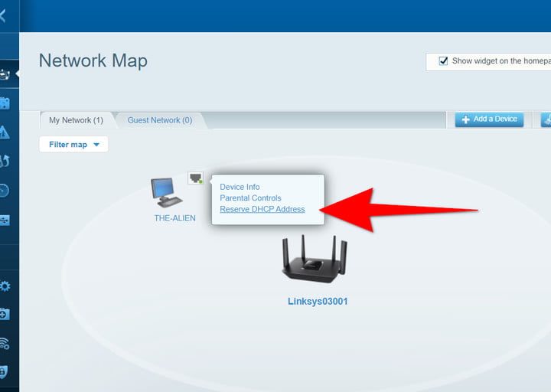Click the warning triangle sidebar icon
This screenshot has width=551, height=392.
coord(5,132)
